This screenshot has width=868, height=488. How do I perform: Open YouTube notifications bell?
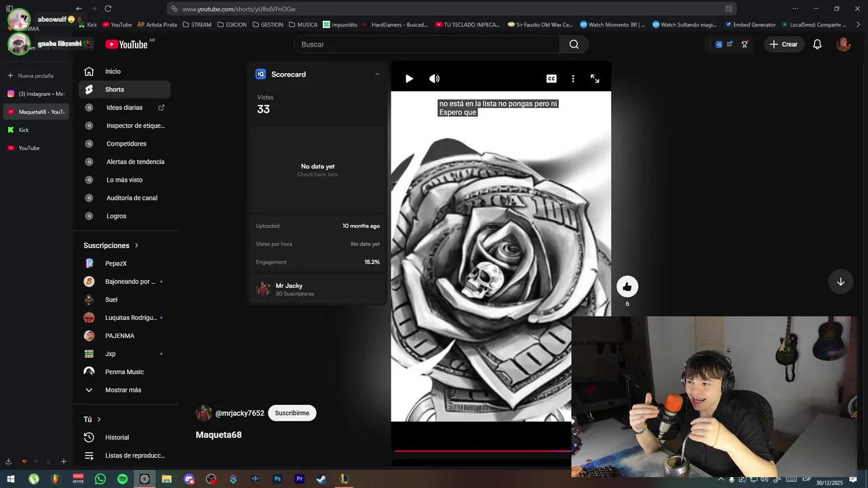pos(817,44)
